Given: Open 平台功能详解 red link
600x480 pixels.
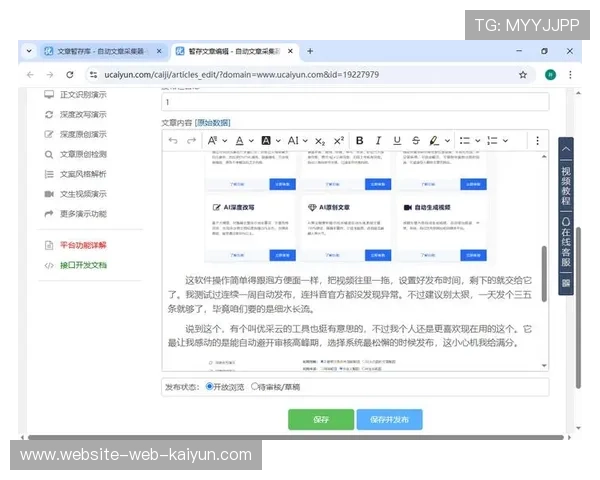Looking at the screenshot, I should pos(83,245).
